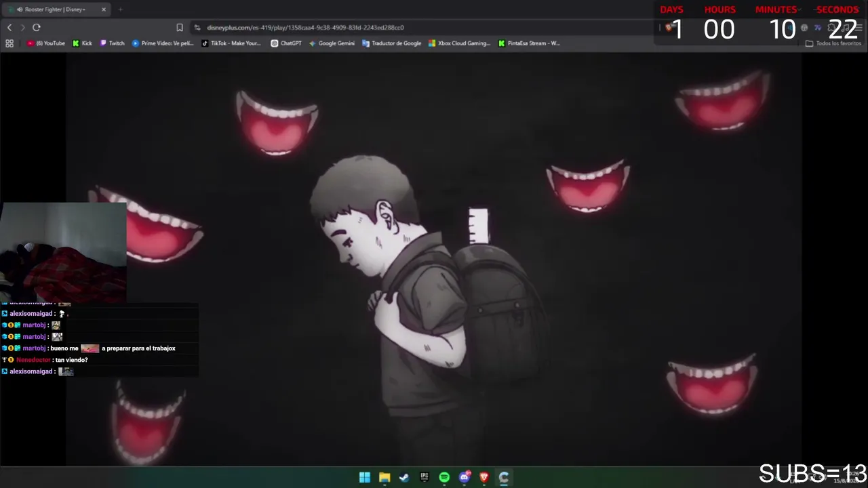Viewport: 868px width, 488px height.
Task: Open the ChatGPT bookmark
Action: point(286,43)
